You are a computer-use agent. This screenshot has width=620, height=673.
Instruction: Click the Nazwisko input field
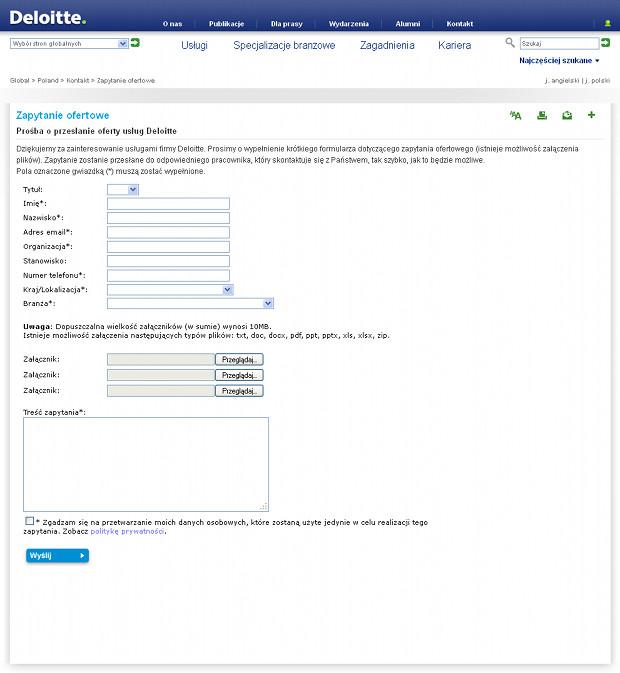[x=168, y=218]
